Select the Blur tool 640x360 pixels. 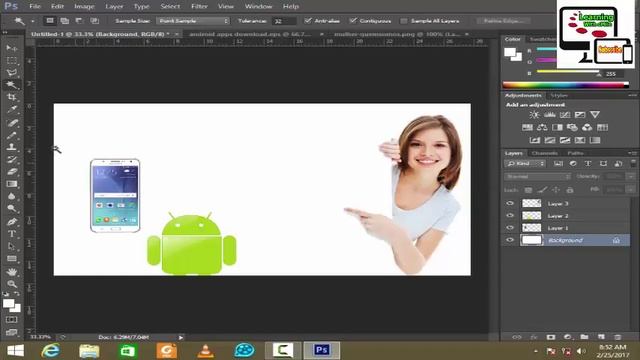[11, 196]
